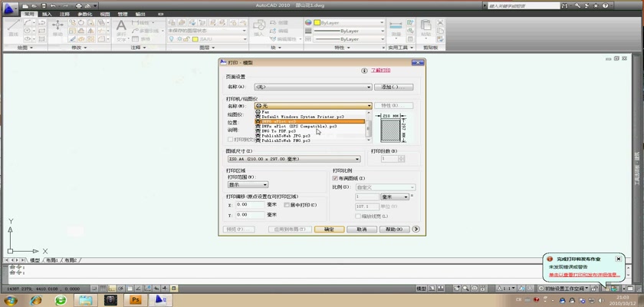Open the AutoCAD application menu logo button
Viewport: 644px width, 307px height.
[x=10, y=8]
